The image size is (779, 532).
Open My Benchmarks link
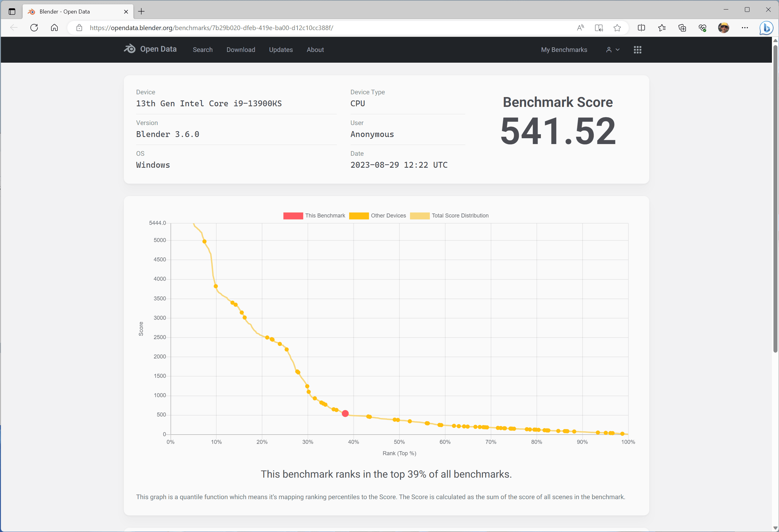pyautogui.click(x=564, y=49)
